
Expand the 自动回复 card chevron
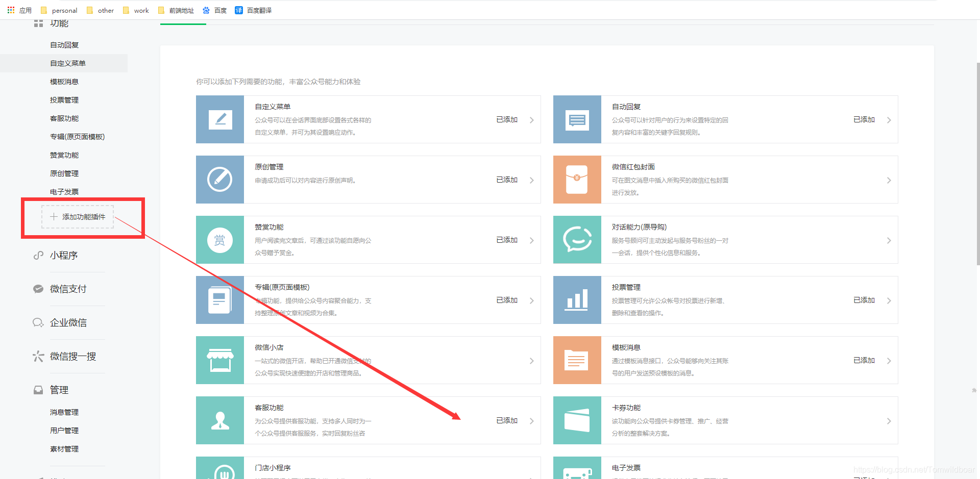[889, 120]
